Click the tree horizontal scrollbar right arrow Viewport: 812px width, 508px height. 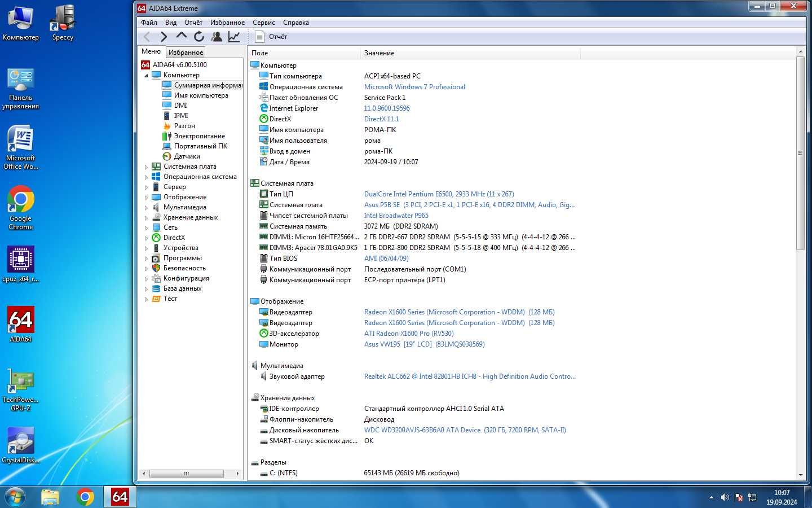click(x=237, y=474)
